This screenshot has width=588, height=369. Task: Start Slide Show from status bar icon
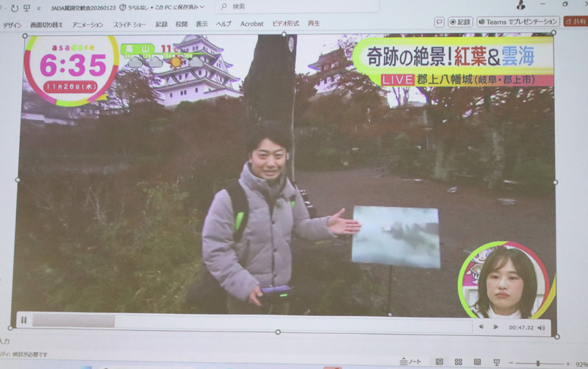pyautogui.click(x=497, y=362)
